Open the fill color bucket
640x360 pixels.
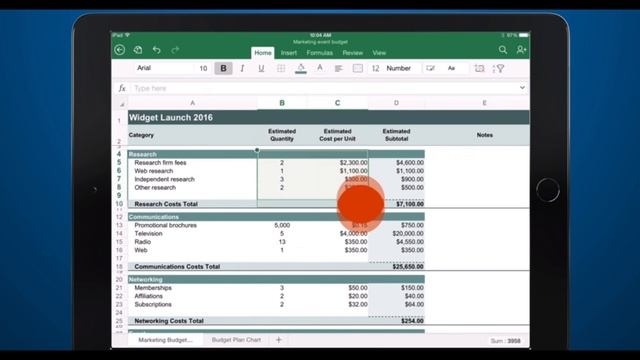pyautogui.click(x=301, y=68)
